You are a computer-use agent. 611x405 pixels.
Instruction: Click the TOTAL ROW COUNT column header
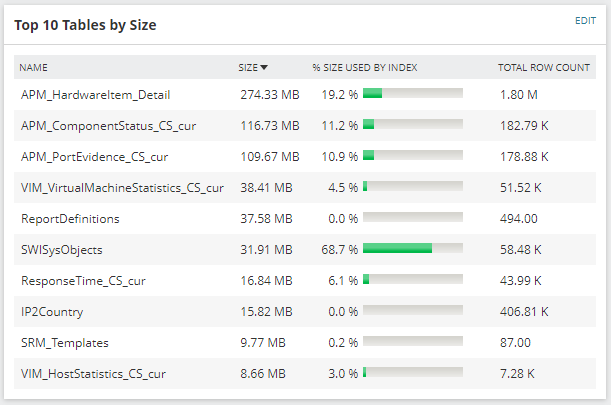pyautogui.click(x=543, y=68)
